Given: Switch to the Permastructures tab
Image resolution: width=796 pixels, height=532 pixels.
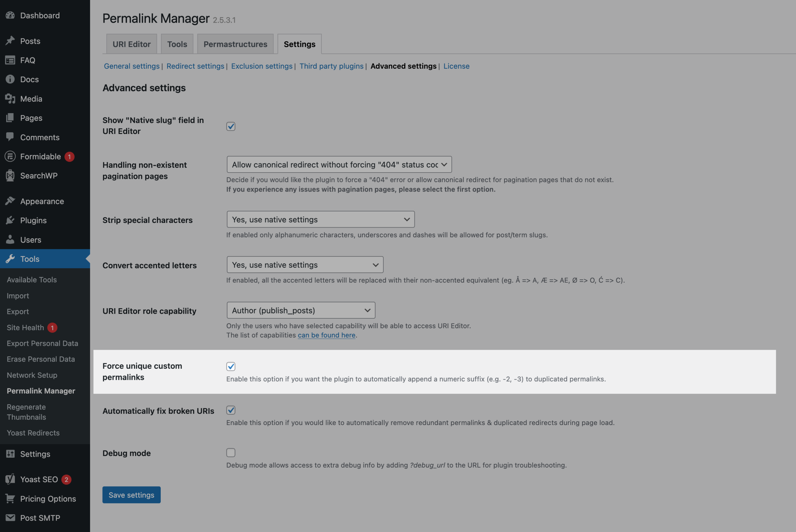Looking at the screenshot, I should pyautogui.click(x=235, y=44).
